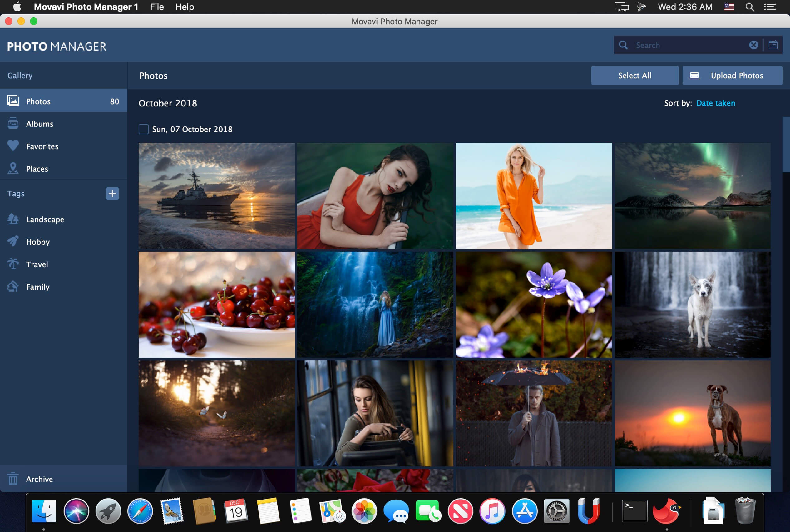Click the Select All button

tap(634, 76)
